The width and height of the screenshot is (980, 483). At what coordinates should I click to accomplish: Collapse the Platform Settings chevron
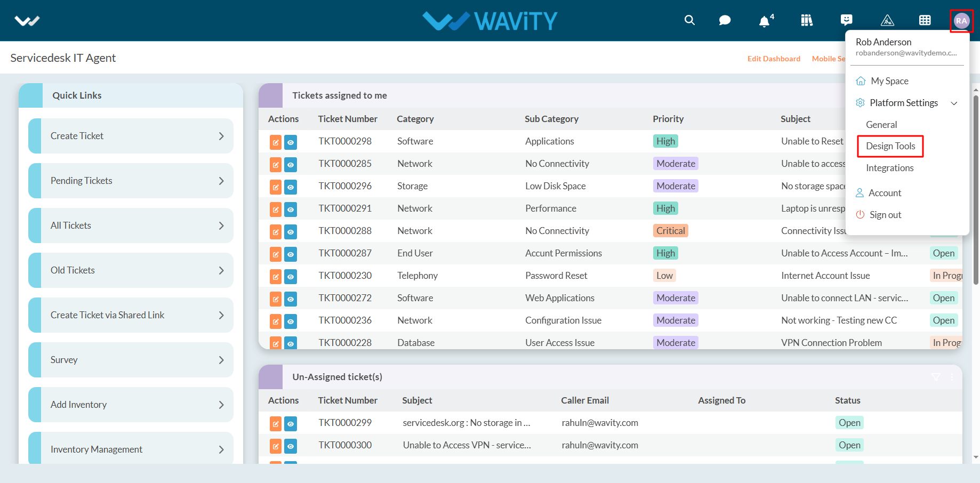(954, 103)
